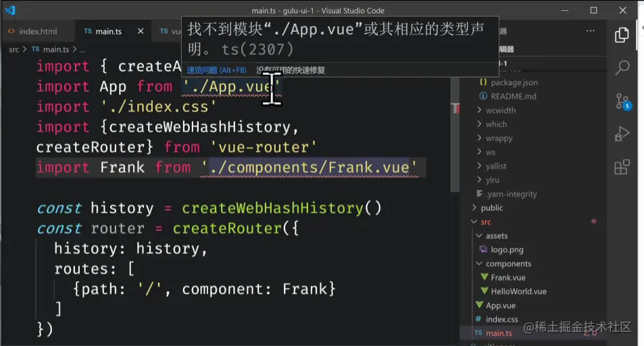Click the 没有可用的快速修复 text in the hover popup
Screen dimensions: 644x346
point(291,70)
